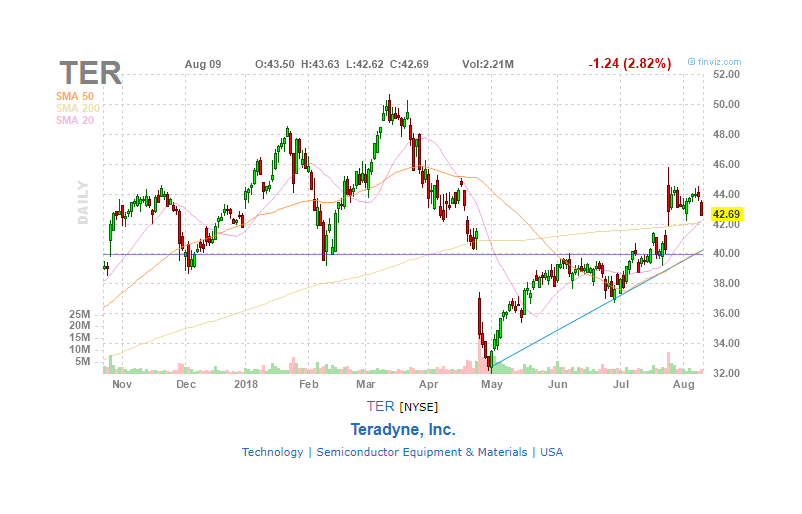Open Semiconductor Equipment & Materials industry link
The image size is (802, 514).
tap(421, 452)
